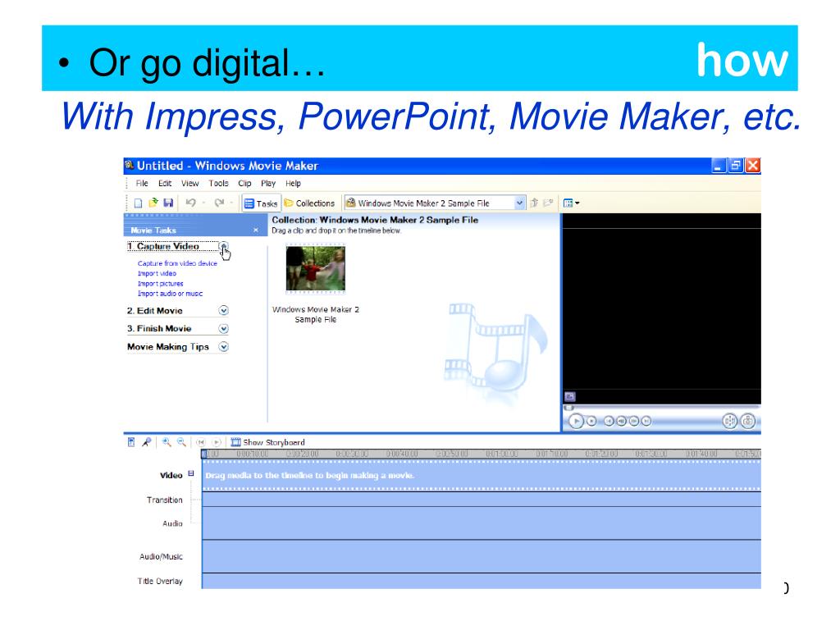
Task: Expand the Movie Making Tips section
Action: [223, 347]
